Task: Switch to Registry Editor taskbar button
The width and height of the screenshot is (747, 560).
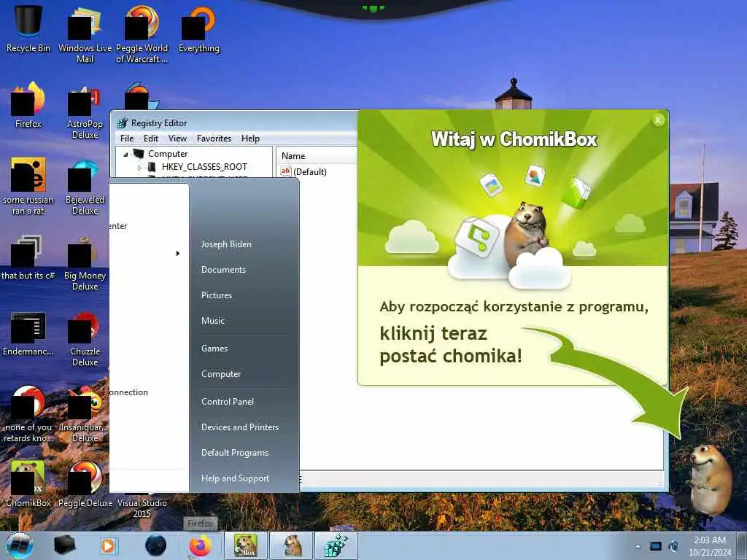Action: (336, 545)
